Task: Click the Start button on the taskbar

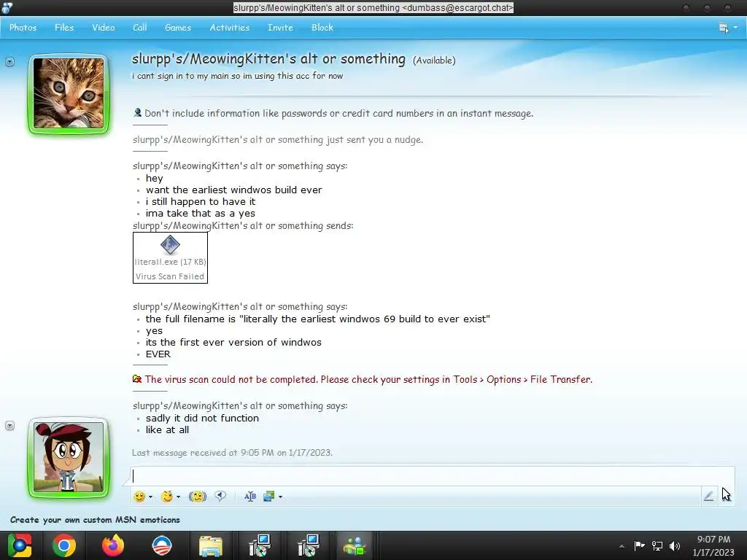Action: 19,545
